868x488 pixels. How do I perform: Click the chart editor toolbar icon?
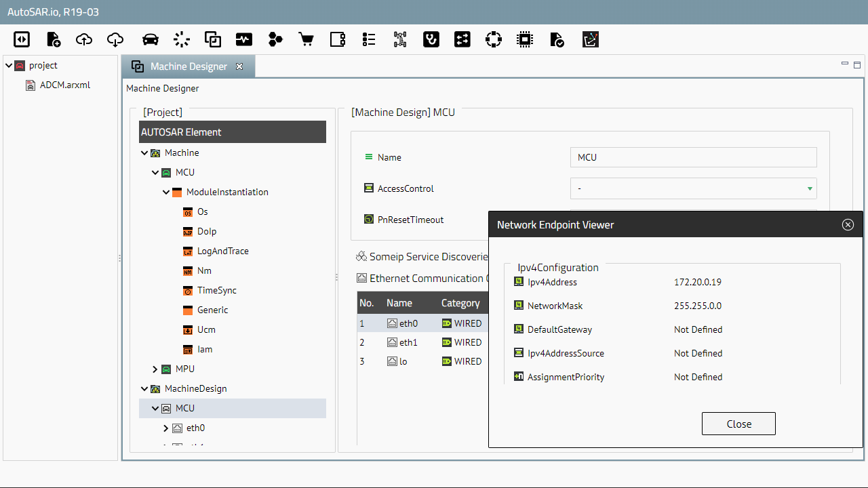591,39
